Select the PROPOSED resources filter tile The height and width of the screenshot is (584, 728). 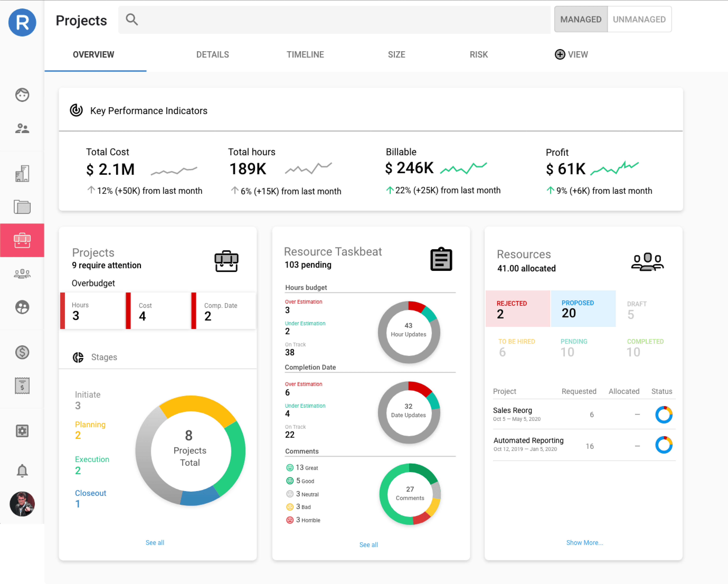[583, 309]
